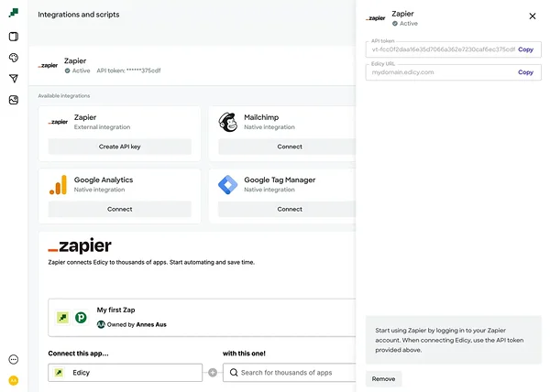Click the Edicy logo in sidebar
The height and width of the screenshot is (392, 550).
click(14, 13)
